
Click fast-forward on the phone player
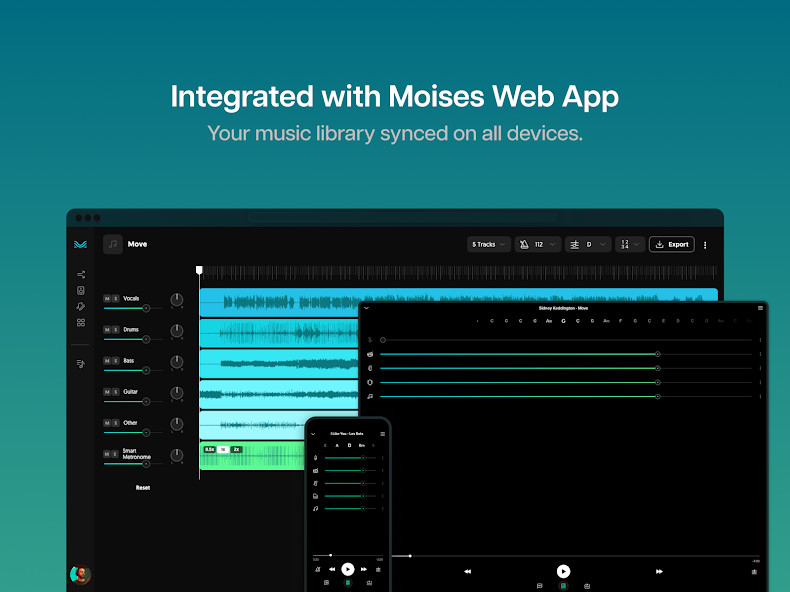click(364, 569)
